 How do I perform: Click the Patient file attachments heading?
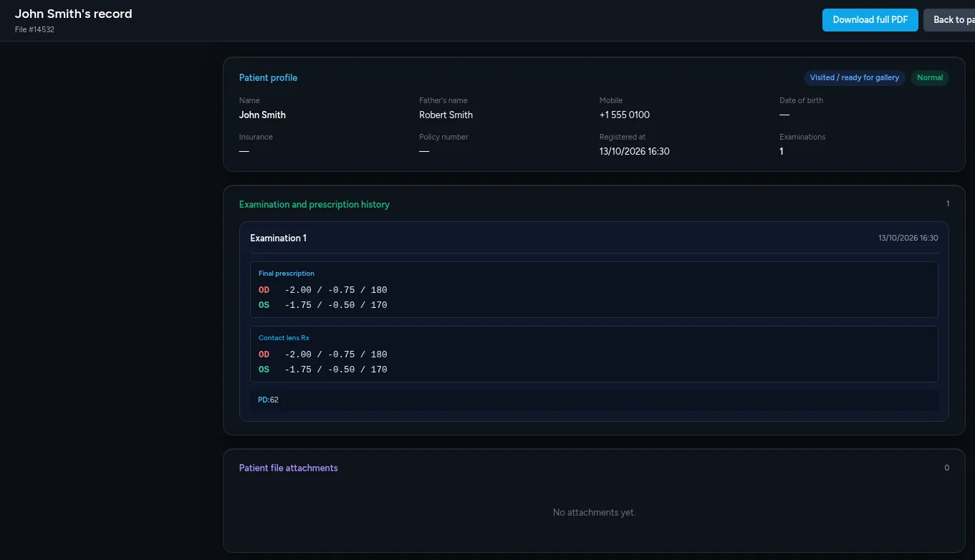[x=288, y=468]
